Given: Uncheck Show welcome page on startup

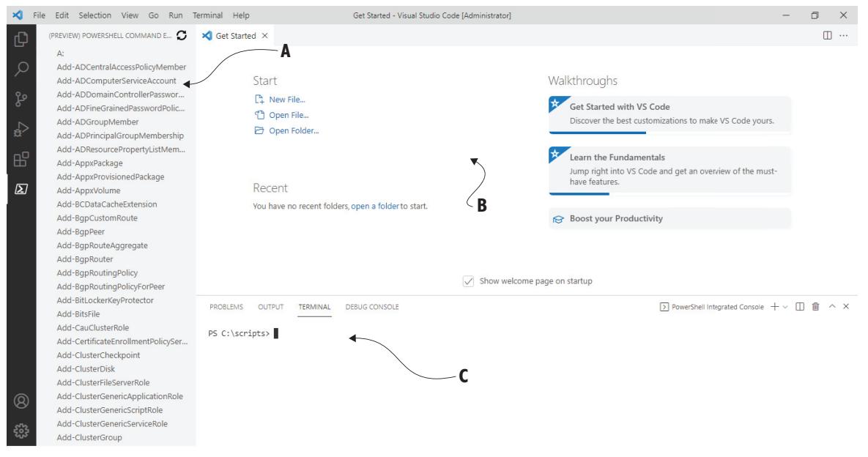Looking at the screenshot, I should coord(468,281).
